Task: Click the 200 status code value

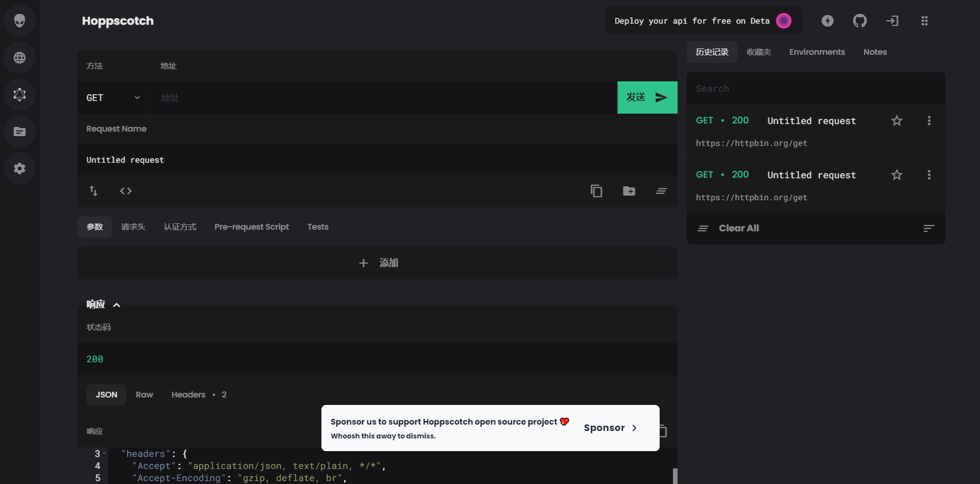Action: point(95,359)
